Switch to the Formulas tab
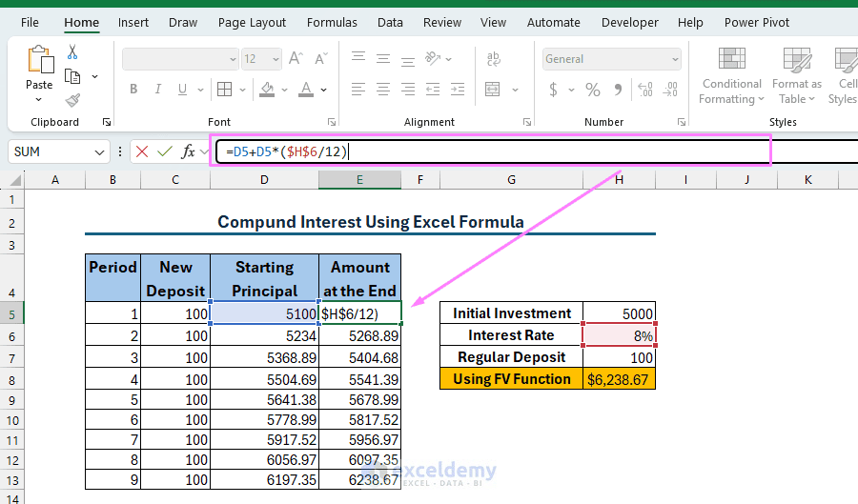 (332, 23)
